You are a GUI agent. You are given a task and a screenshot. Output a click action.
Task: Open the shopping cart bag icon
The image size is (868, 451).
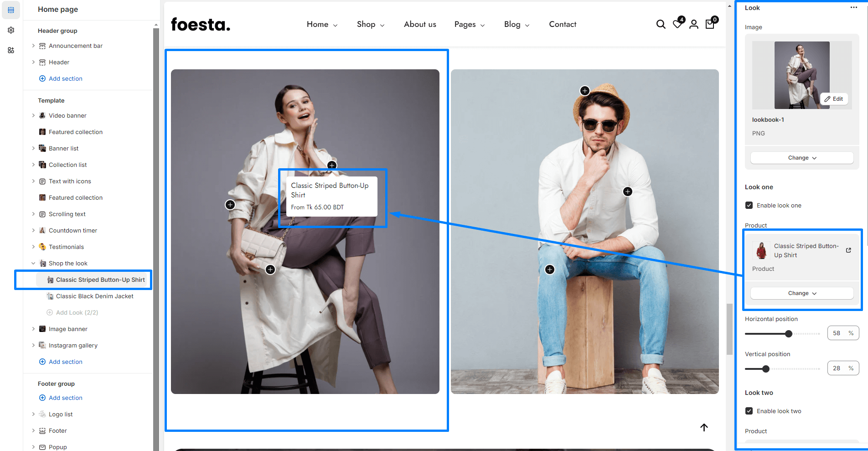[710, 24]
